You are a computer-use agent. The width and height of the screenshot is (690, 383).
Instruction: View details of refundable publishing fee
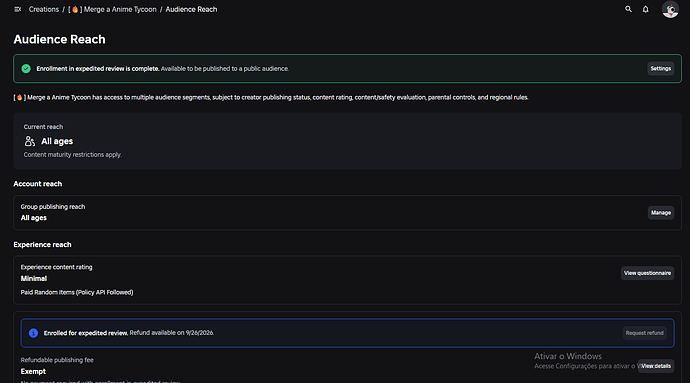click(x=656, y=366)
